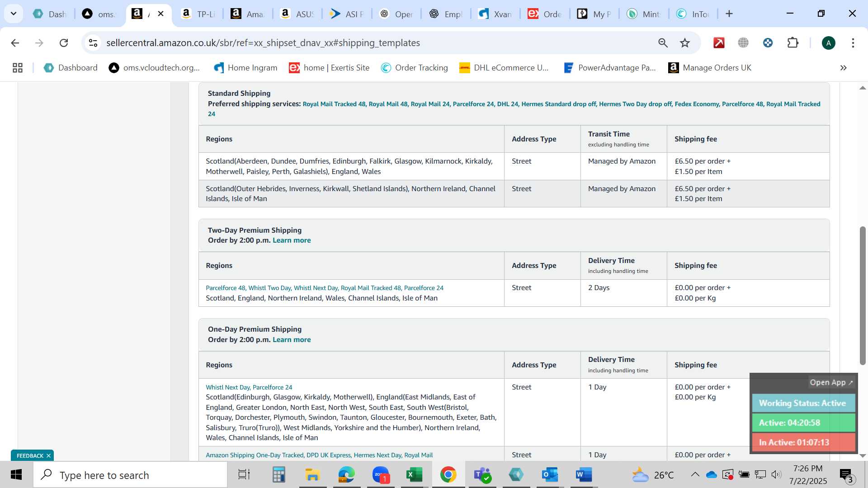
Task: Open Windows Start menu
Action: [16, 475]
